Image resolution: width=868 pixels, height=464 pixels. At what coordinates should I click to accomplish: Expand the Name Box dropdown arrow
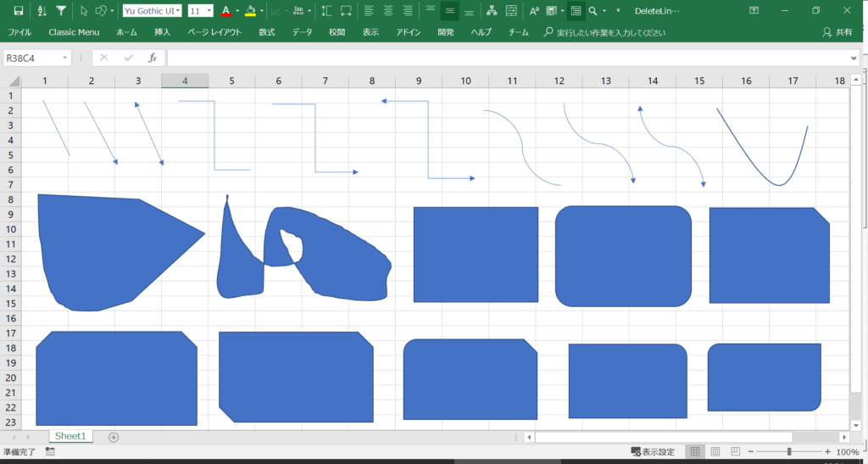click(x=65, y=58)
